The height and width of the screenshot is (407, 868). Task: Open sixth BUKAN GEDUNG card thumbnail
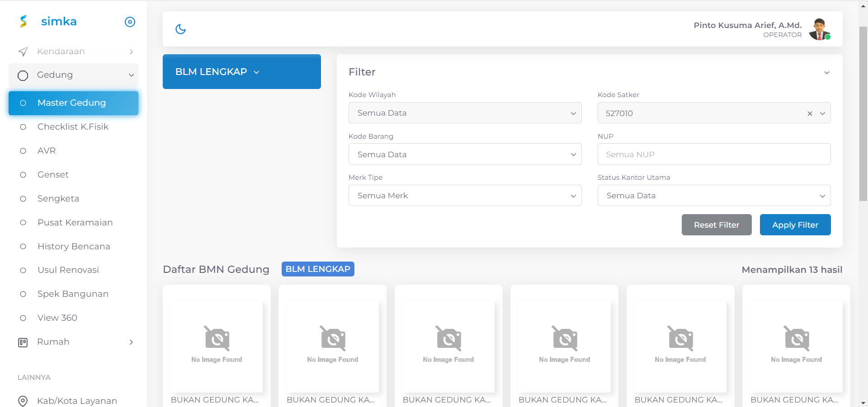797,346
